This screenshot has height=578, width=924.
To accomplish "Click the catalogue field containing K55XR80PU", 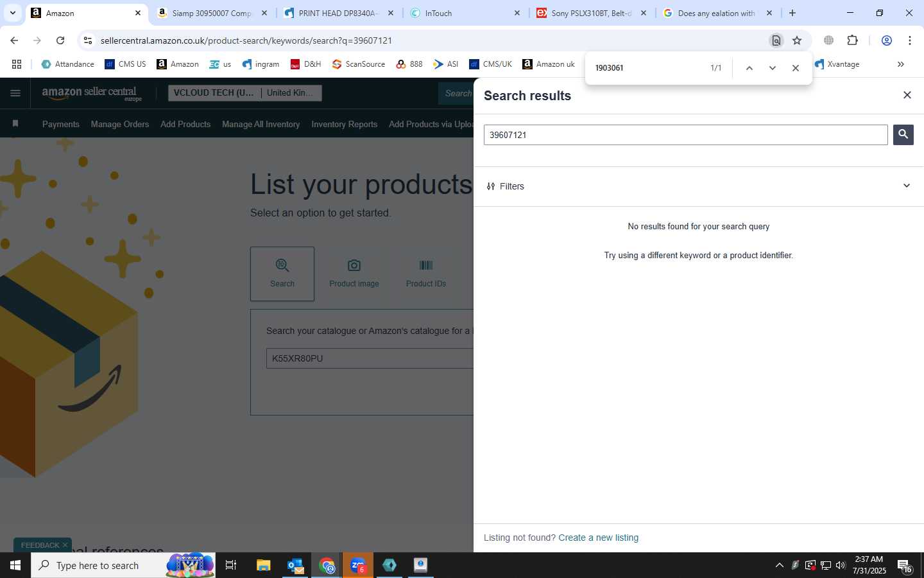I will tap(370, 358).
